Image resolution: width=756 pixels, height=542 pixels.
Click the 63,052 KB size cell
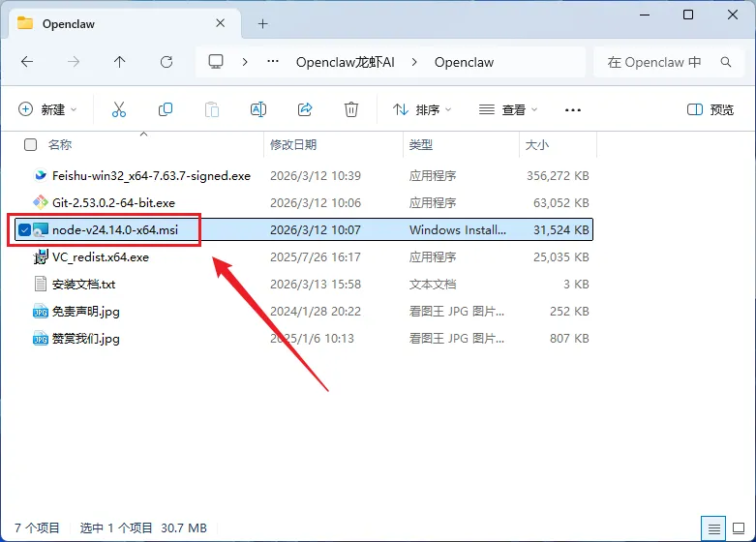click(561, 203)
